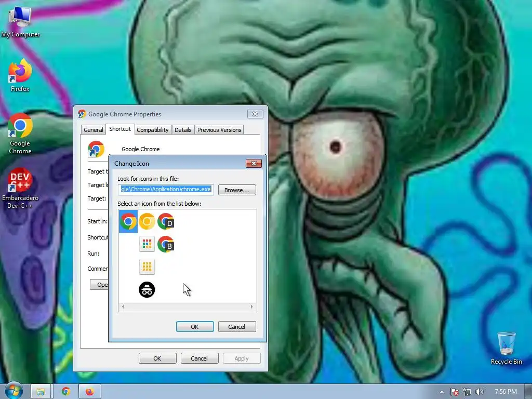Select the Google Chrome desktop shortcut

click(x=20, y=134)
